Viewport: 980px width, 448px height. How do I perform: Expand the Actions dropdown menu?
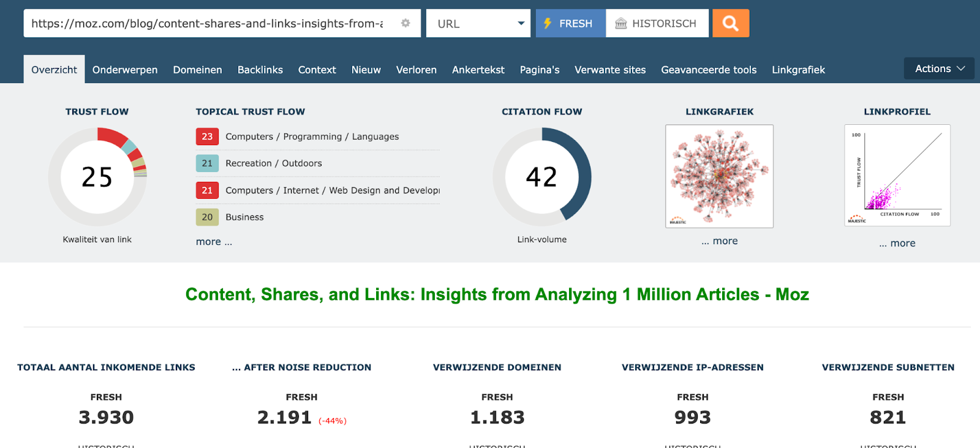[x=939, y=69]
